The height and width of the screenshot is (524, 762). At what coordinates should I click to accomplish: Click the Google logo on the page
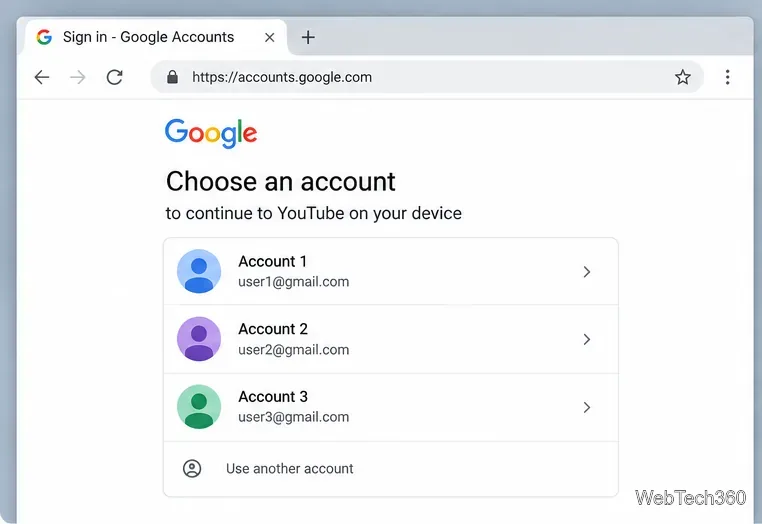coord(211,133)
